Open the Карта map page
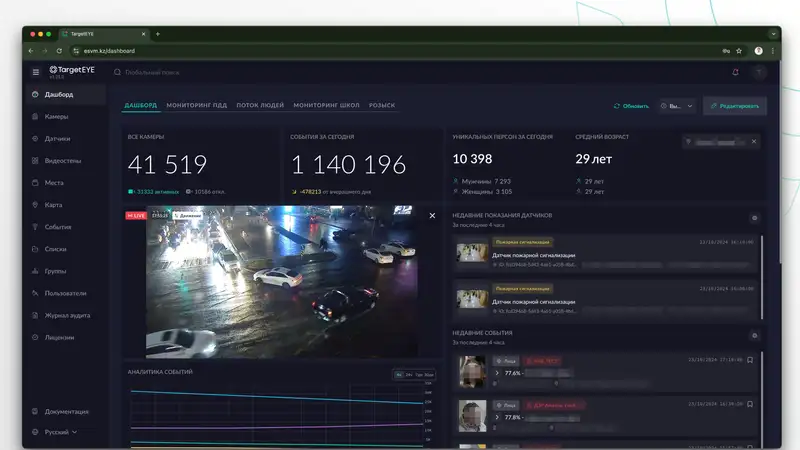 [x=53, y=205]
